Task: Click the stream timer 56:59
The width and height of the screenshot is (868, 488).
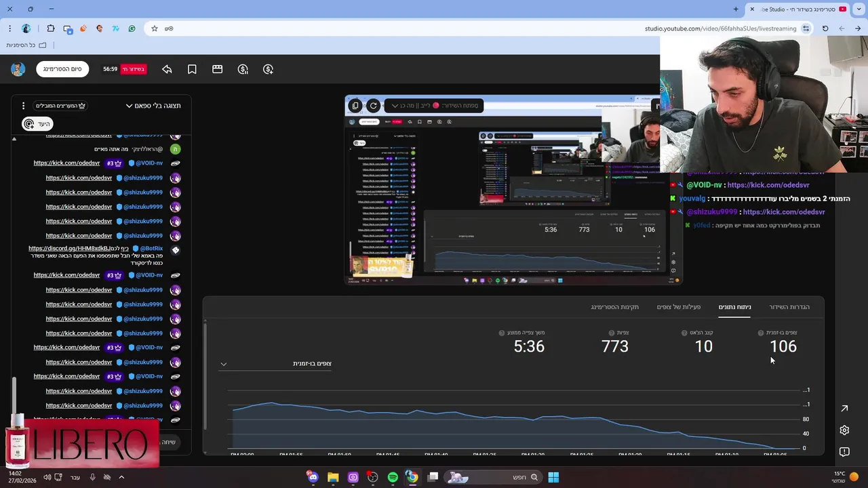Action: 110,69
